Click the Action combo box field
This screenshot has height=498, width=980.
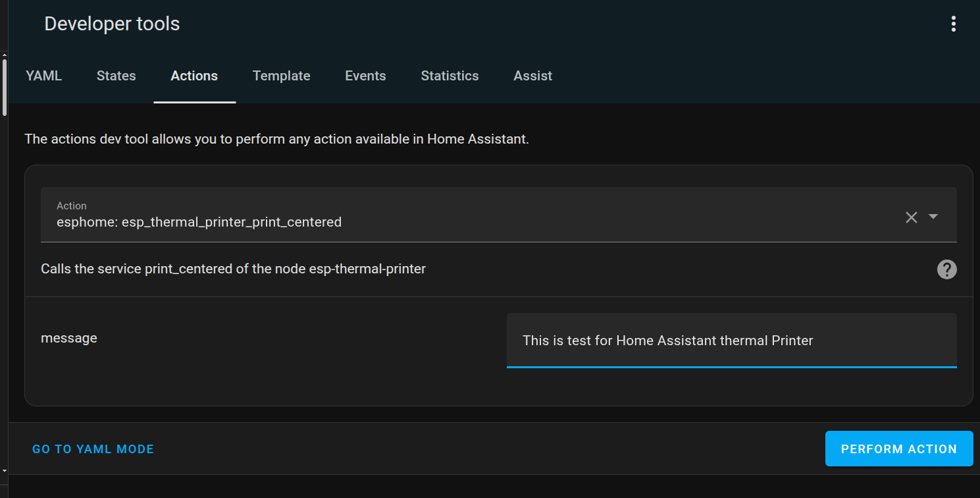(498, 215)
